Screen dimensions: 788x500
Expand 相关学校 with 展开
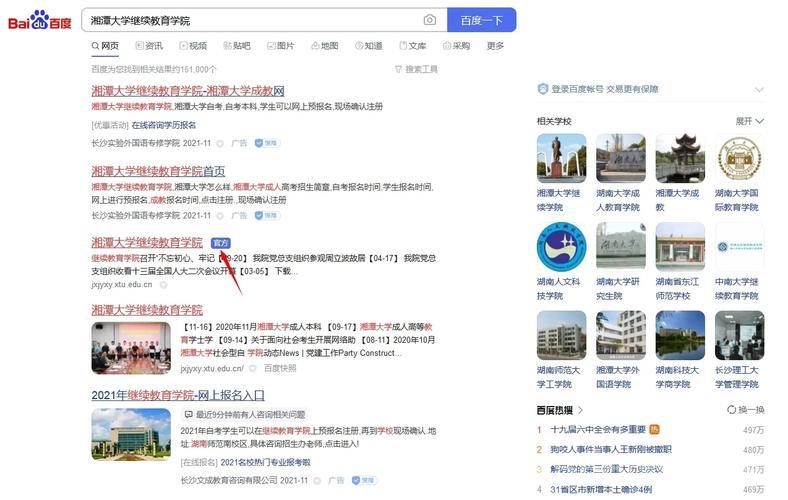click(750, 121)
